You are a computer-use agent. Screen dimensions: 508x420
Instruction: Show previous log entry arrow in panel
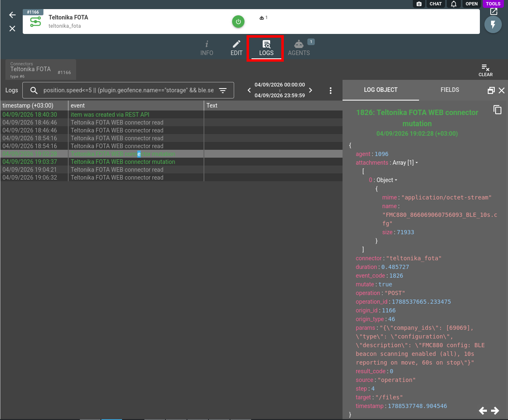click(x=483, y=410)
